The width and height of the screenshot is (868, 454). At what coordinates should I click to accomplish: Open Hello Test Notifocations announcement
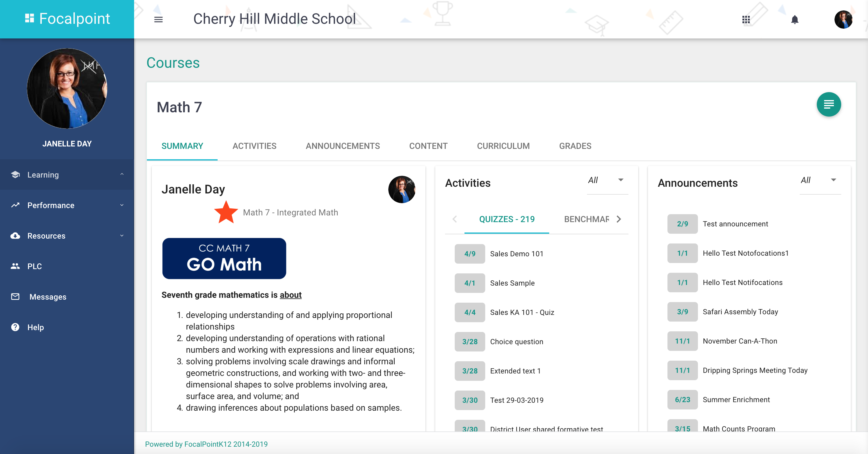[743, 283]
